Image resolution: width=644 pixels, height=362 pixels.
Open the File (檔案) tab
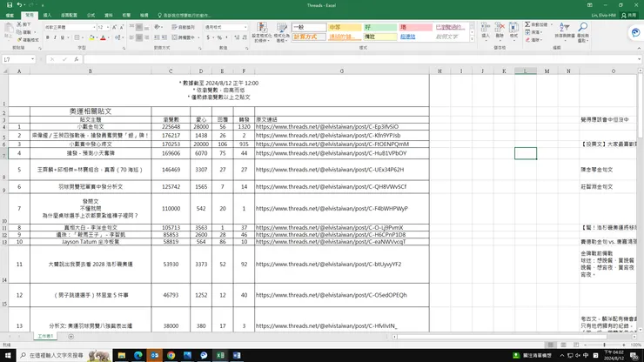coord(10,15)
